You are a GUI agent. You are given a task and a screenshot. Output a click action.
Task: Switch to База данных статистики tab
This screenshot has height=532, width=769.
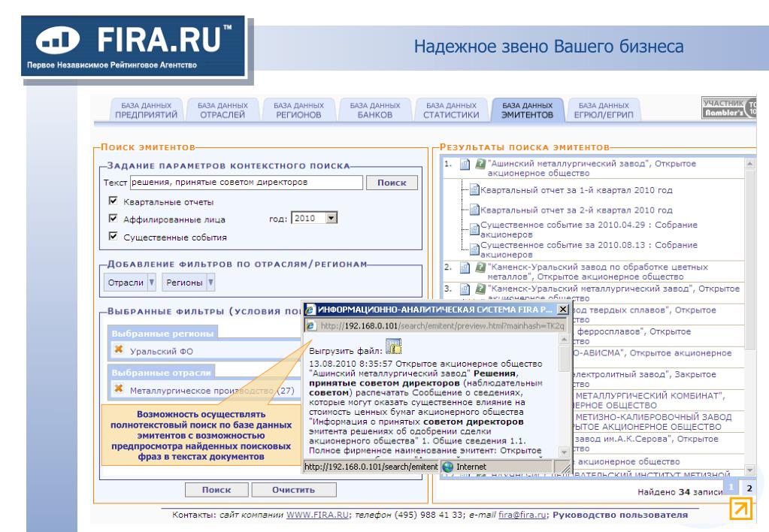coord(451,110)
